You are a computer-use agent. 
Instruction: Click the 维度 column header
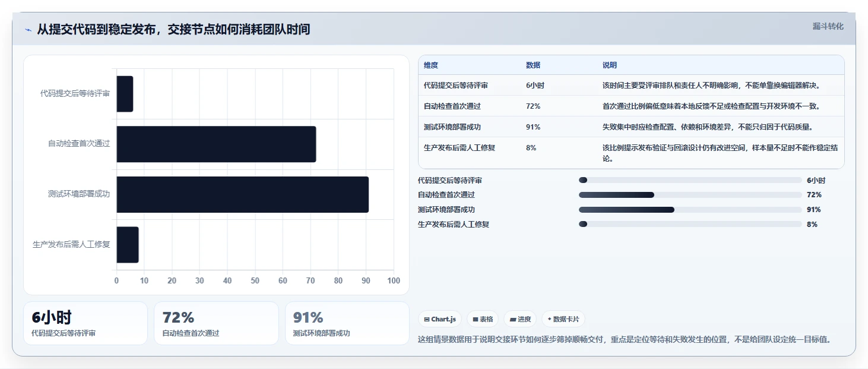coord(431,65)
